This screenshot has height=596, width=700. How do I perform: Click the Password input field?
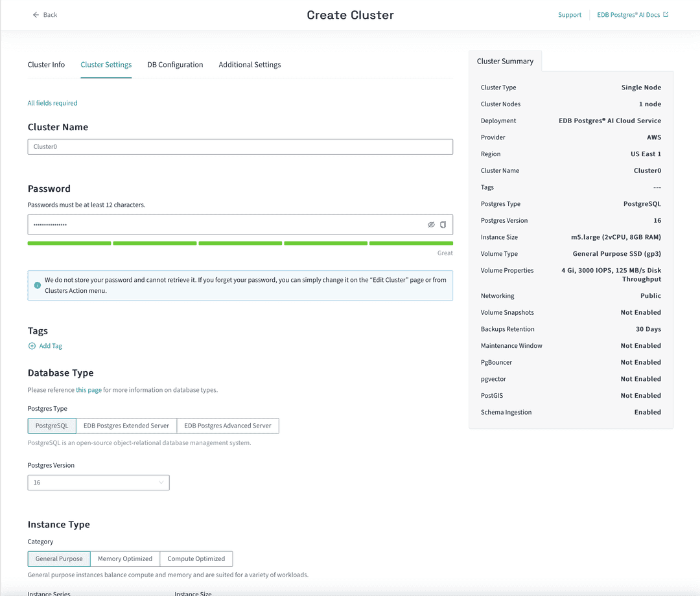pyautogui.click(x=240, y=225)
